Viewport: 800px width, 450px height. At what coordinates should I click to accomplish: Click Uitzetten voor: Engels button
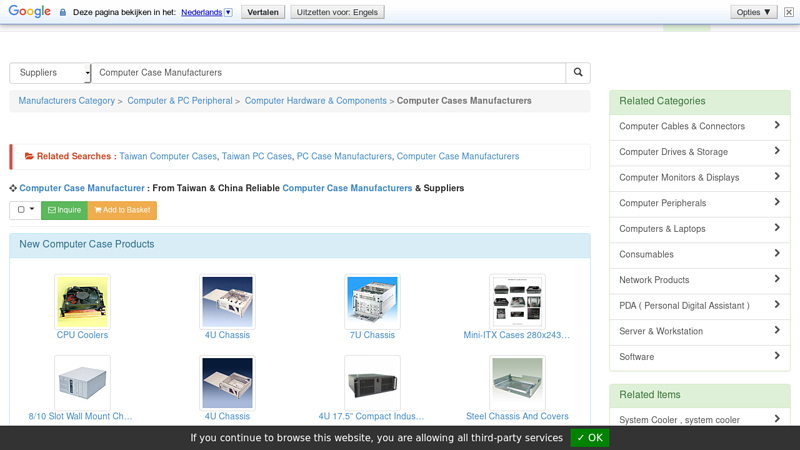pos(337,12)
